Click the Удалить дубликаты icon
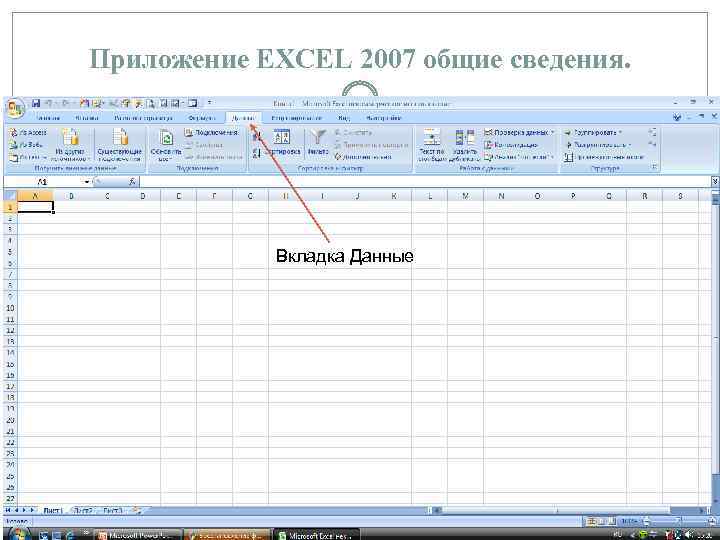The height and width of the screenshot is (540, 720). coord(464,137)
